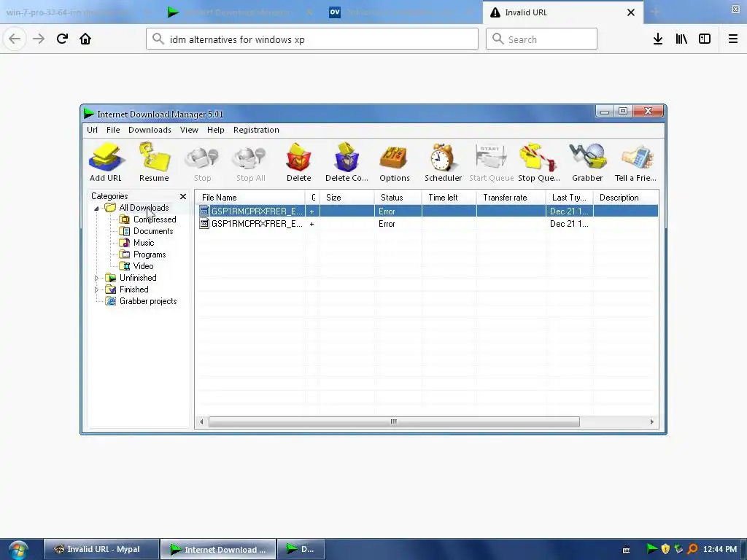The height and width of the screenshot is (560, 747).
Task: Open the Windows Start menu
Action: coord(18,550)
